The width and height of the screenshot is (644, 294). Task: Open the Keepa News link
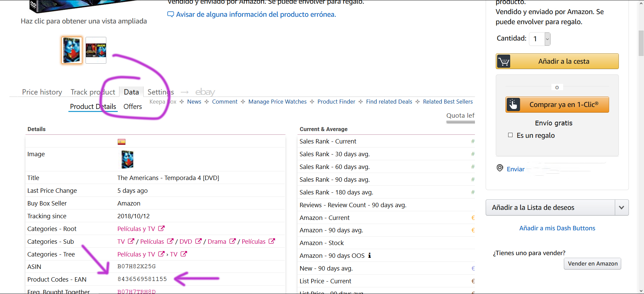coord(194,102)
